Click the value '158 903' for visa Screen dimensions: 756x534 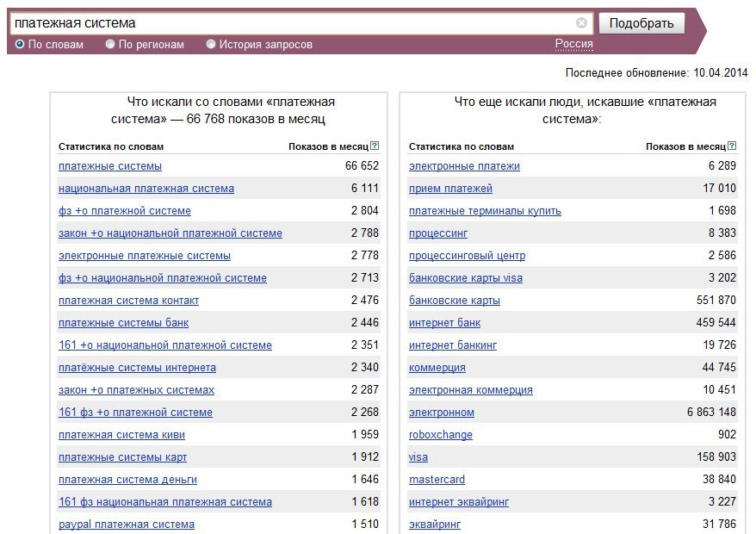[717, 457]
